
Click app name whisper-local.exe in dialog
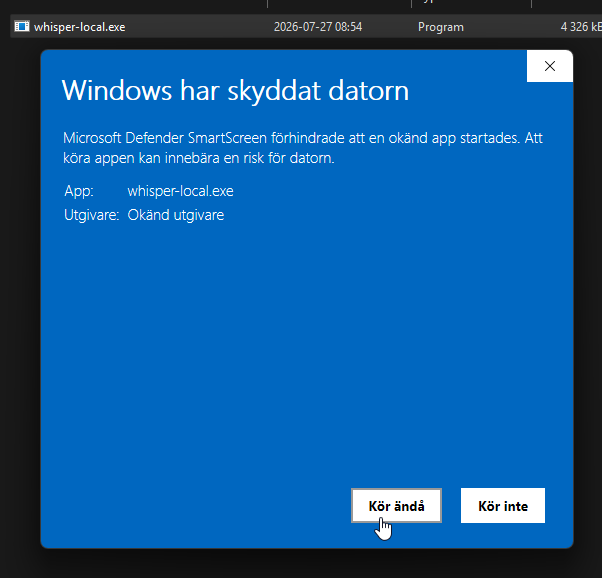point(180,191)
